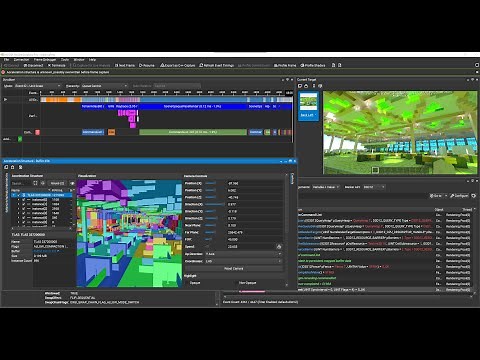Click the home icon in Acceleration Structure toolbar

click(x=13, y=167)
